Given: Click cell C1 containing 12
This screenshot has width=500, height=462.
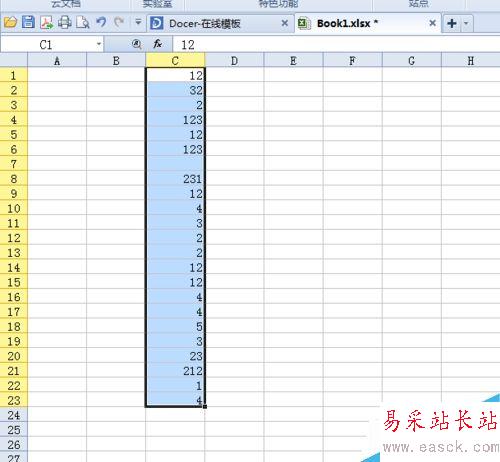Looking at the screenshot, I should 175,75.
